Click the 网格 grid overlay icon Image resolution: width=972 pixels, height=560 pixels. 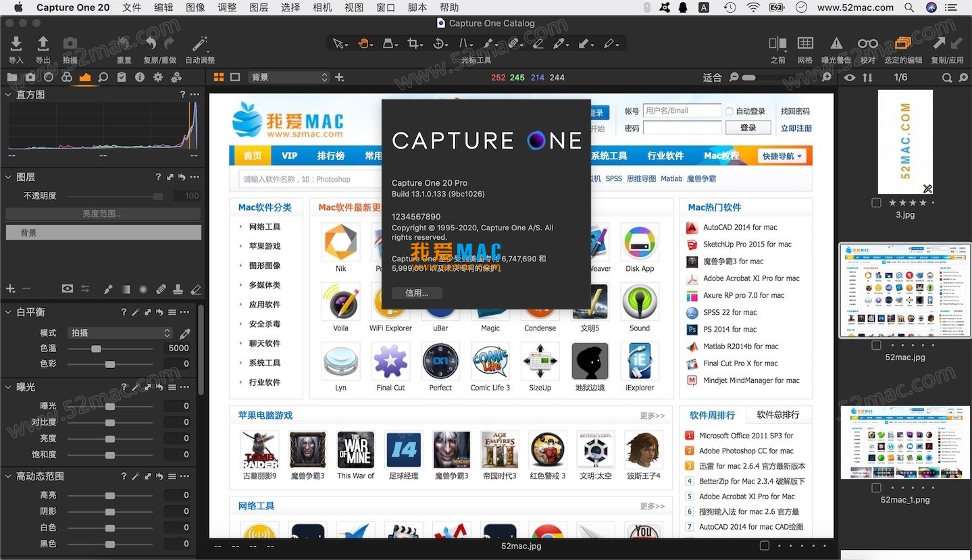coord(804,44)
